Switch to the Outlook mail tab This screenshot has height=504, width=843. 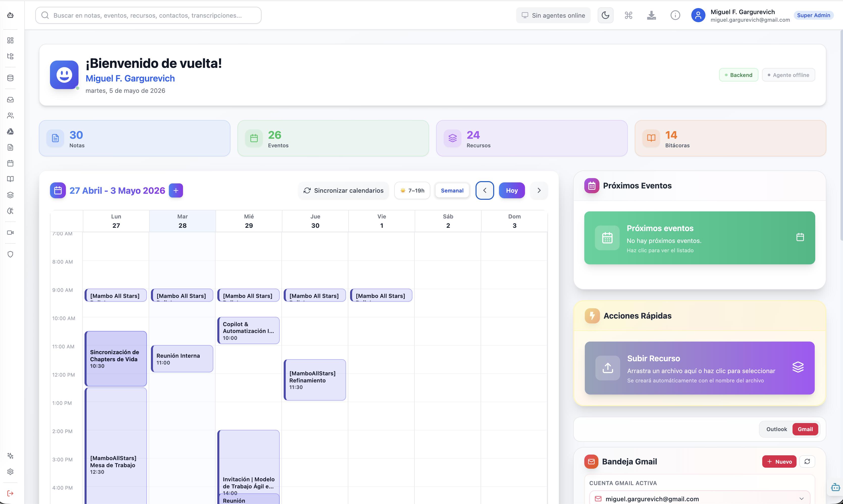coord(776,429)
